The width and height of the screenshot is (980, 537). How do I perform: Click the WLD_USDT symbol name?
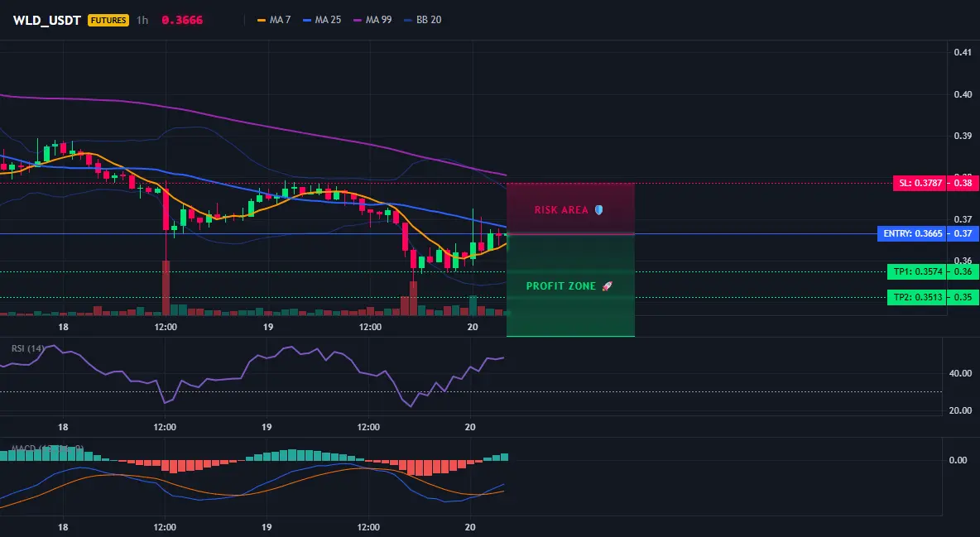pyautogui.click(x=47, y=20)
